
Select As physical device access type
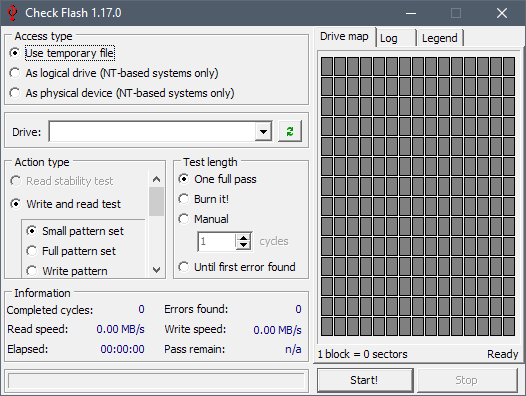[122, 93]
